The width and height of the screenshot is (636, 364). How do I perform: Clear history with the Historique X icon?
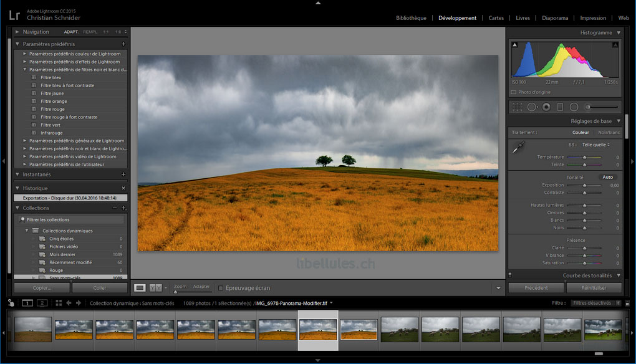123,188
